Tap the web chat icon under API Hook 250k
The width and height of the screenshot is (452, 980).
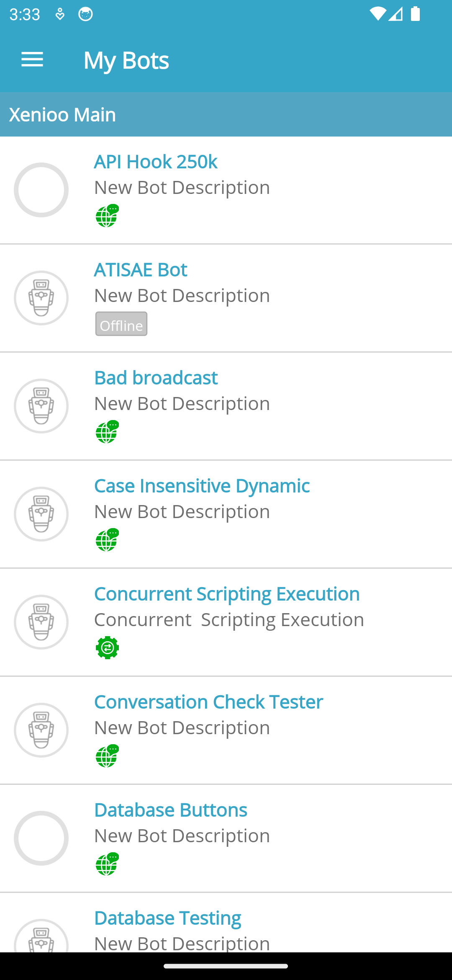tap(107, 216)
